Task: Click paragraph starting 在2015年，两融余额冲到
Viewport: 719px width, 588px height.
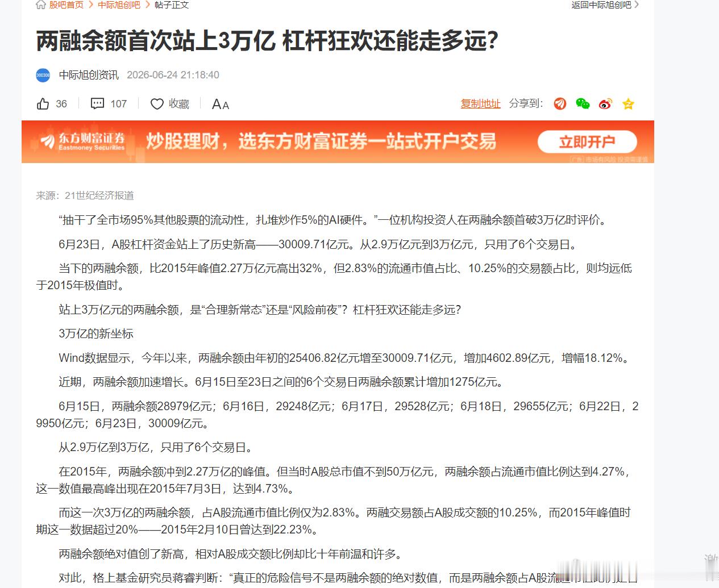Action: [334, 480]
